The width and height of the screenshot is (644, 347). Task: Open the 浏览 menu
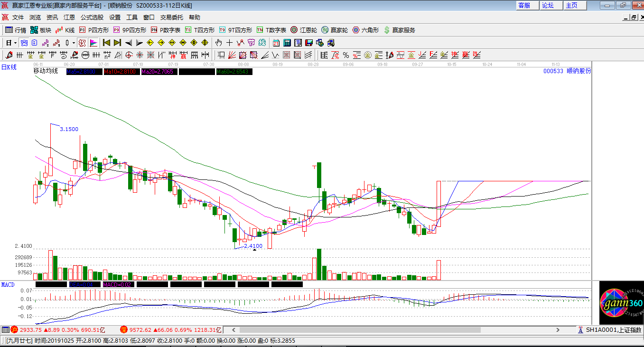tap(35, 18)
